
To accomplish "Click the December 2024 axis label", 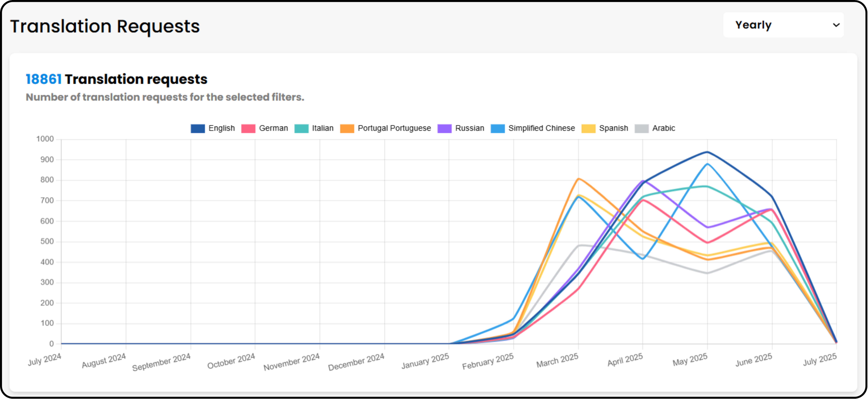I will pyautogui.click(x=356, y=362).
